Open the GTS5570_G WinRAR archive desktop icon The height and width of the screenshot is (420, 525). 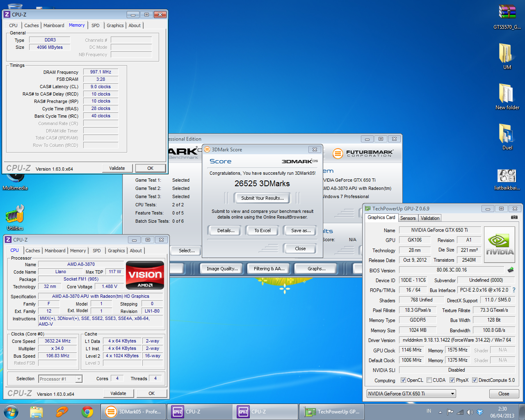(507, 16)
